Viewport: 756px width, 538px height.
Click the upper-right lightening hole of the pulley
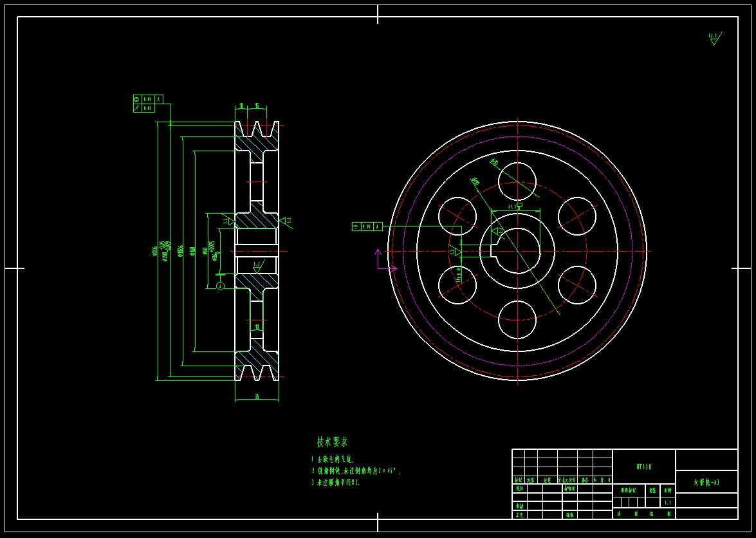tap(577, 216)
